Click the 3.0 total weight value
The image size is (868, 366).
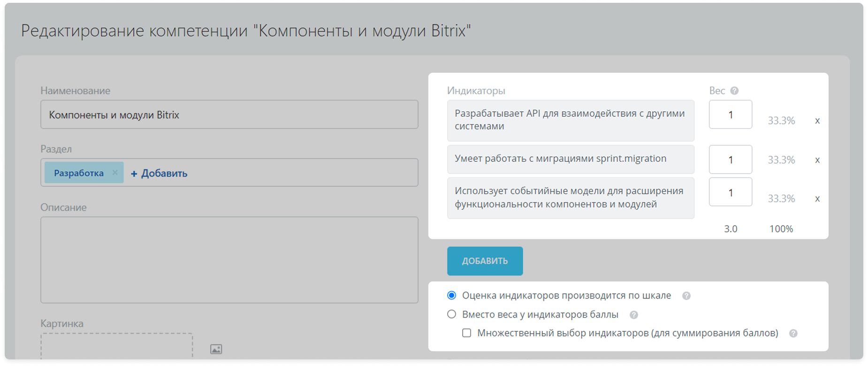pos(731,229)
